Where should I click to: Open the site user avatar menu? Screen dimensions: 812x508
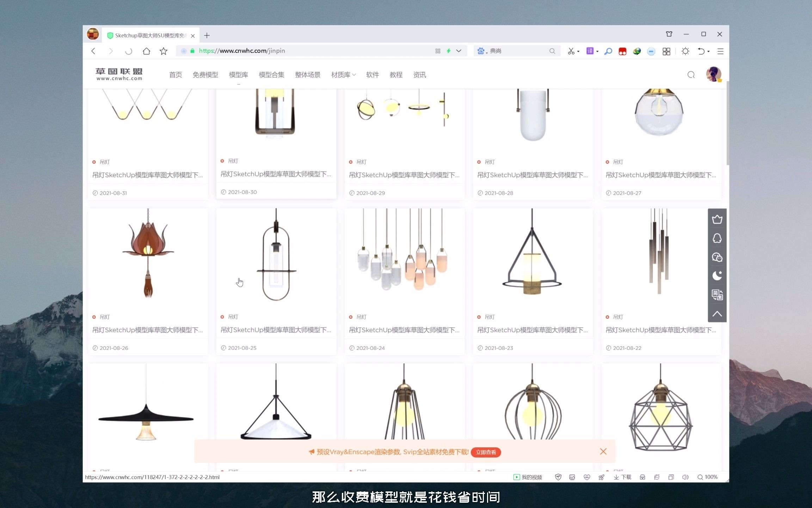click(x=714, y=74)
